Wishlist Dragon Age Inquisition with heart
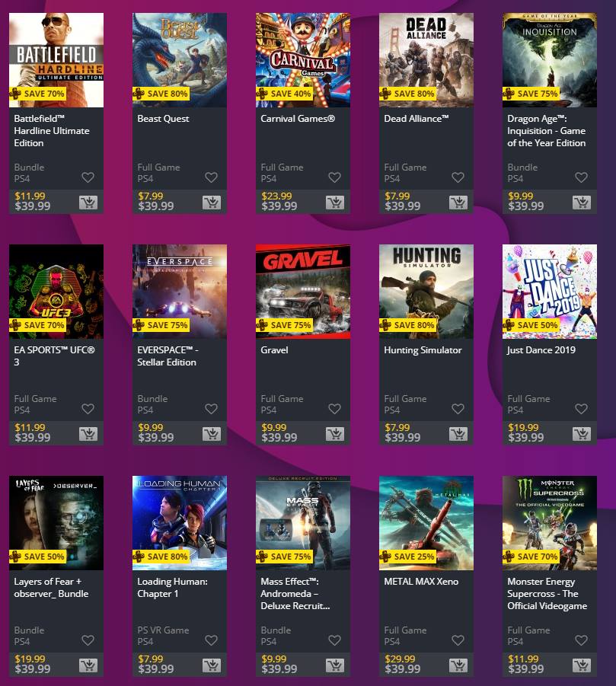 point(582,177)
